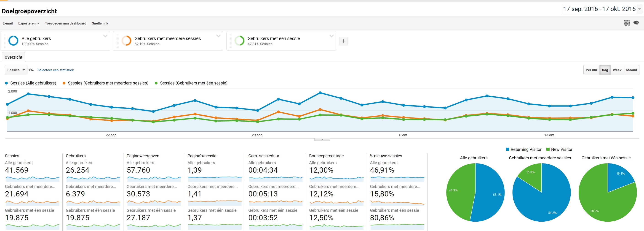Click the Bouncepercentage 12,30% sparkline

(336, 179)
